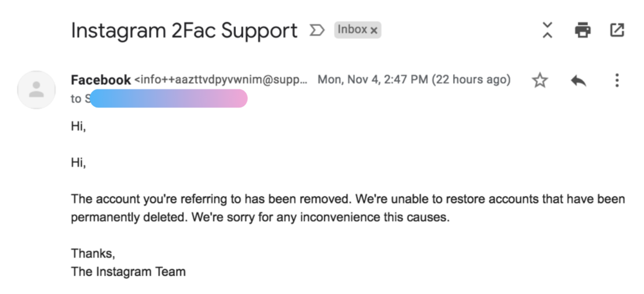Open the three-dot More options menu
This screenshot has width=644, height=294.
click(x=616, y=81)
